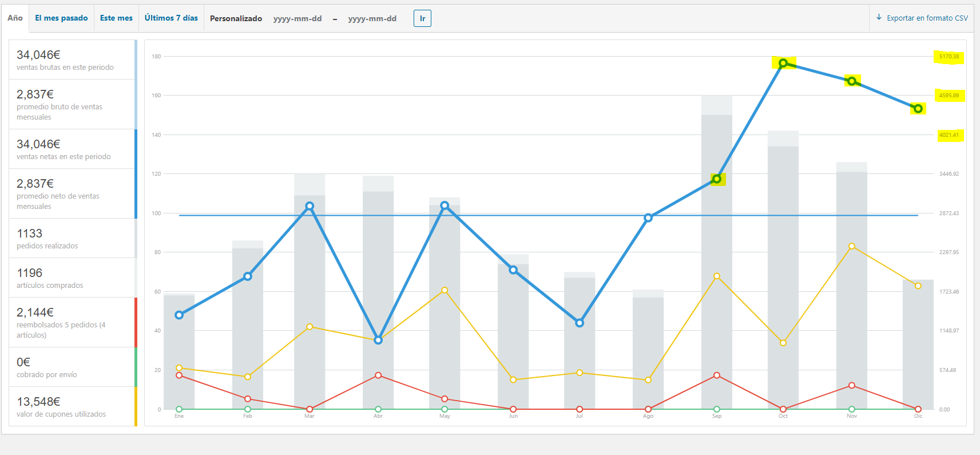Click the start date yyyy-mm-dd field
The width and height of the screenshot is (980, 455).
click(x=297, y=19)
